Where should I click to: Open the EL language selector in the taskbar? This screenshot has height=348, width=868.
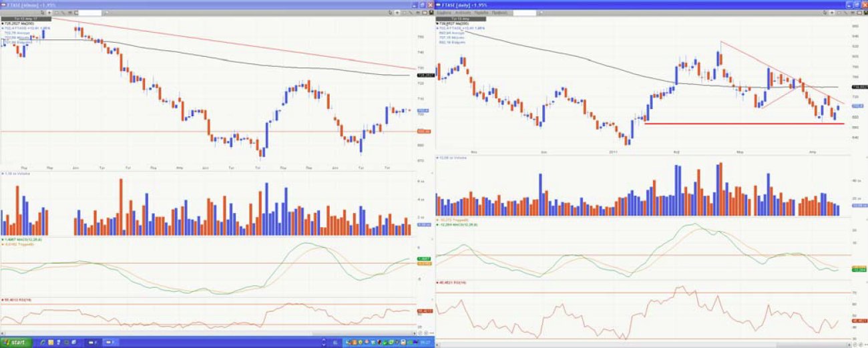pos(335,342)
